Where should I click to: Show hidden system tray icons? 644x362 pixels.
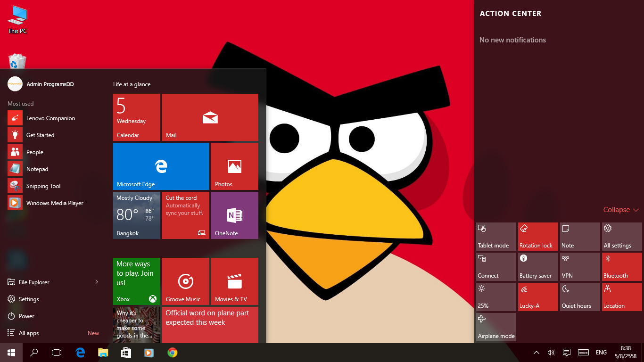click(x=536, y=353)
